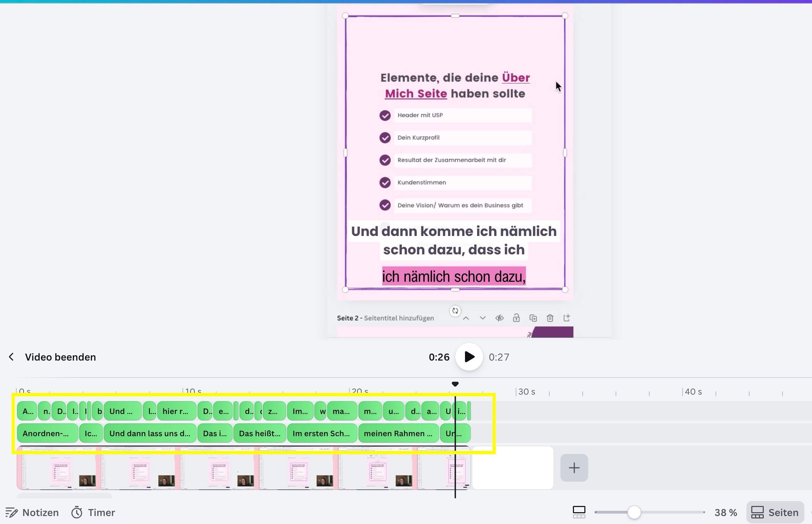This screenshot has width=812, height=524.
Task: Click 'Seitentitel hinzufügen' to add page title
Action: (x=399, y=318)
